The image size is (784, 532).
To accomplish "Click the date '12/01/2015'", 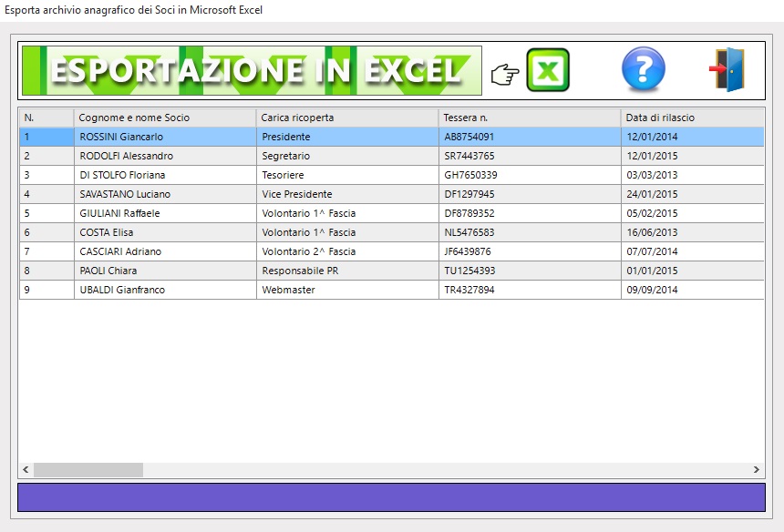I will coord(653,156).
